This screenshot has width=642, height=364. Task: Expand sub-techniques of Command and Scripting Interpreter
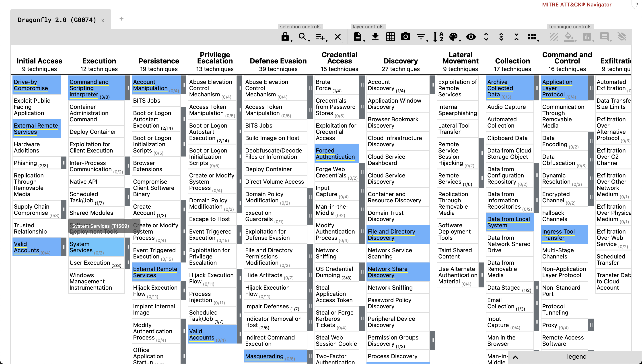click(128, 88)
